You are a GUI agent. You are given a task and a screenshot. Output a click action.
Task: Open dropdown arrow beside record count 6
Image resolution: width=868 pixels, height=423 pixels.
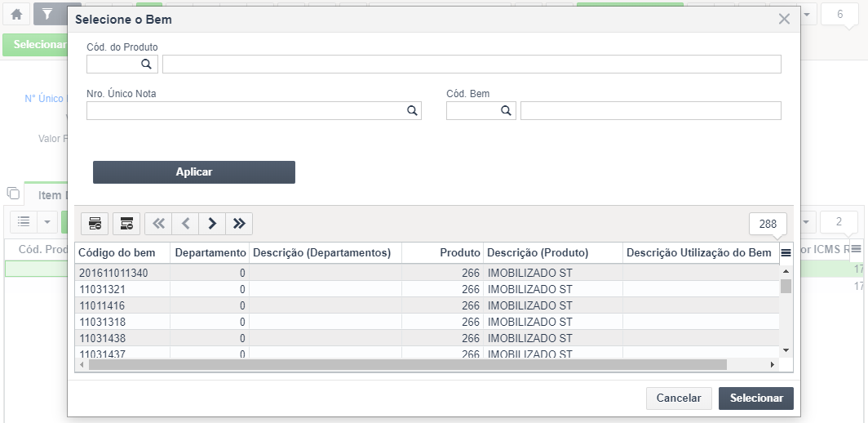[x=807, y=15]
